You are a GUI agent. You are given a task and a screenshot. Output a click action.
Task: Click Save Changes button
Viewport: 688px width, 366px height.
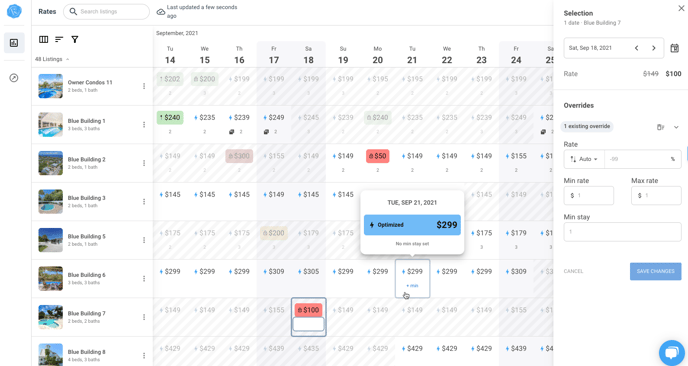[656, 271]
